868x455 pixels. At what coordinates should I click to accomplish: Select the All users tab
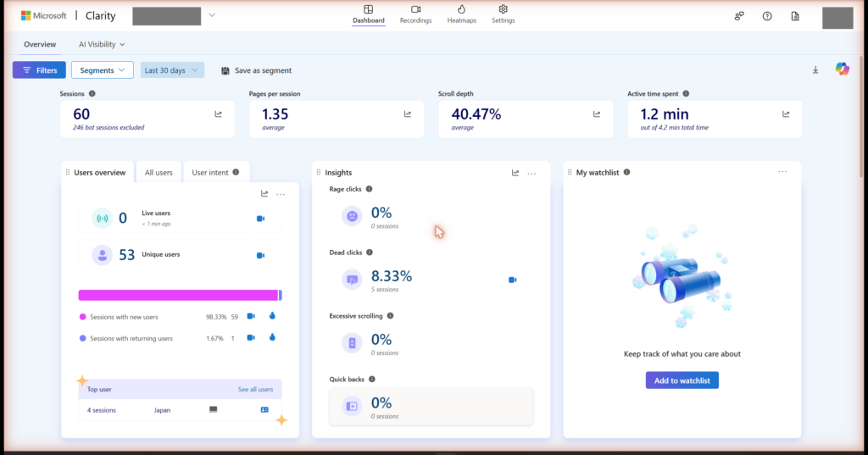(x=159, y=173)
